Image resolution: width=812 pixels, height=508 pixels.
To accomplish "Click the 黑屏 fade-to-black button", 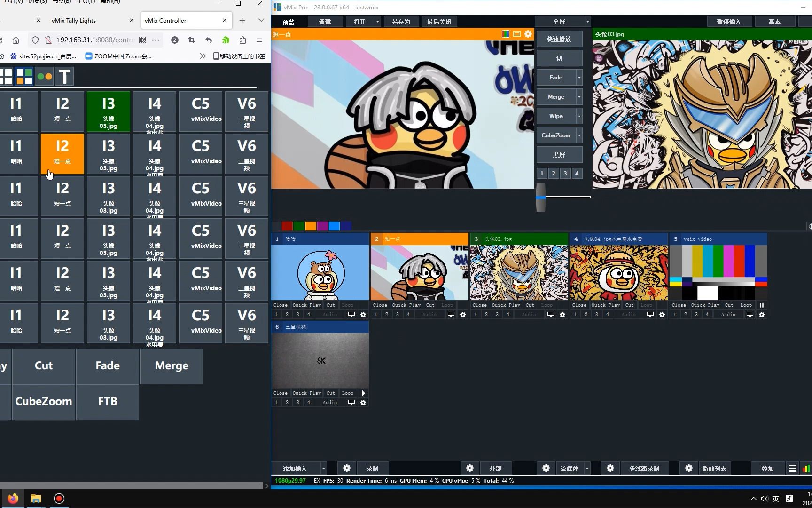I will pyautogui.click(x=559, y=155).
